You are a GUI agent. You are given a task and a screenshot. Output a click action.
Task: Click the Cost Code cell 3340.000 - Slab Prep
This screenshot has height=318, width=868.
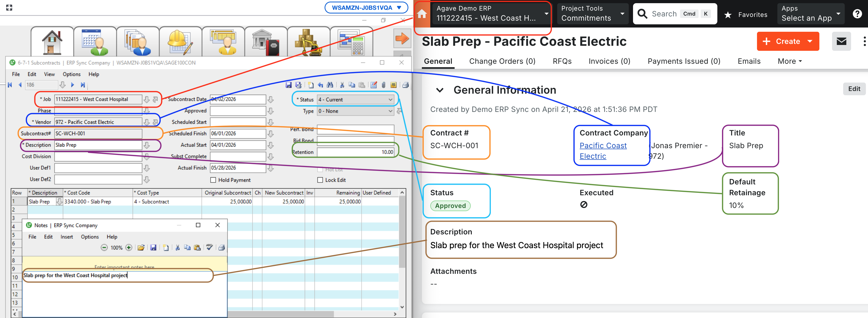[98, 201]
